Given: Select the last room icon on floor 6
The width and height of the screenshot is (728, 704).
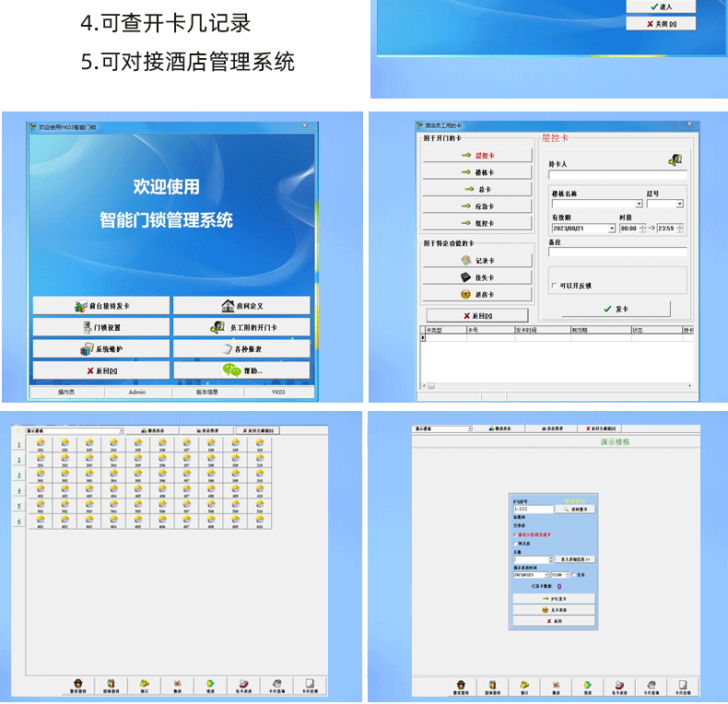Looking at the screenshot, I should click(x=260, y=522).
